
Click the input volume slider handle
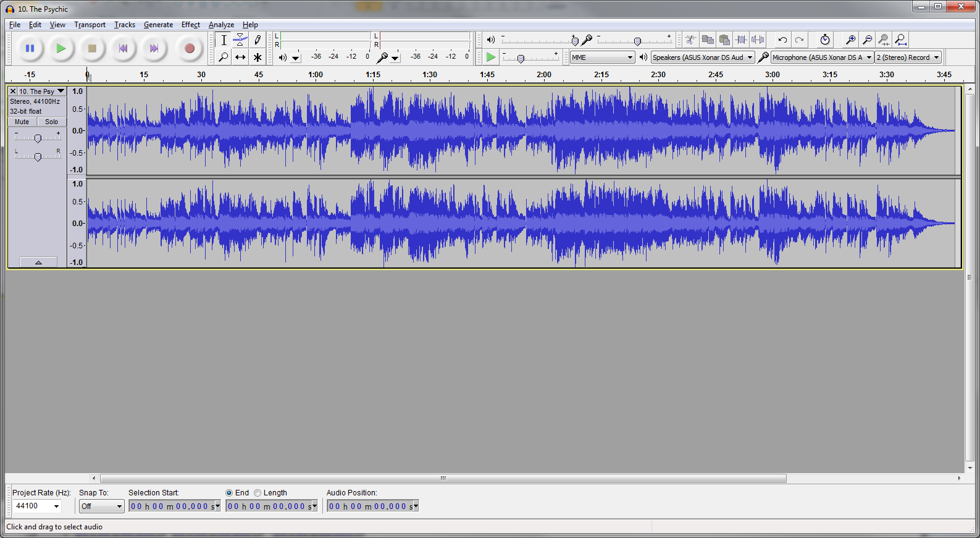coord(637,41)
